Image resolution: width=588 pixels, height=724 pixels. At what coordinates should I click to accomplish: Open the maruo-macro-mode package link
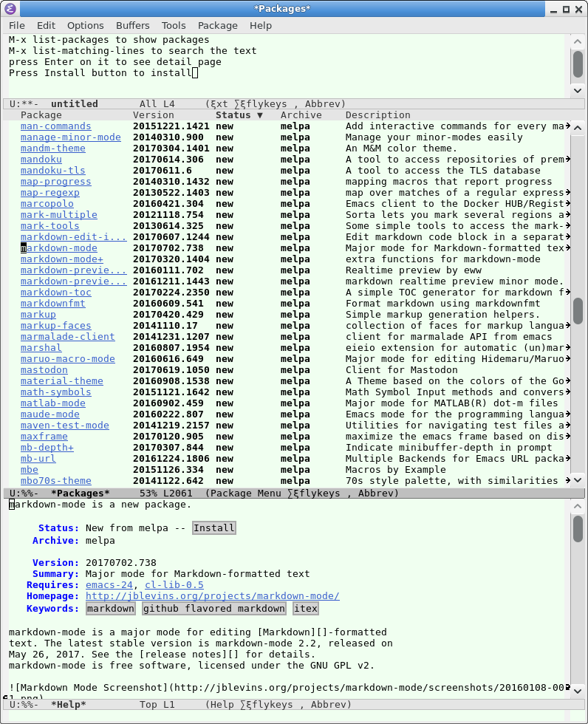point(68,359)
